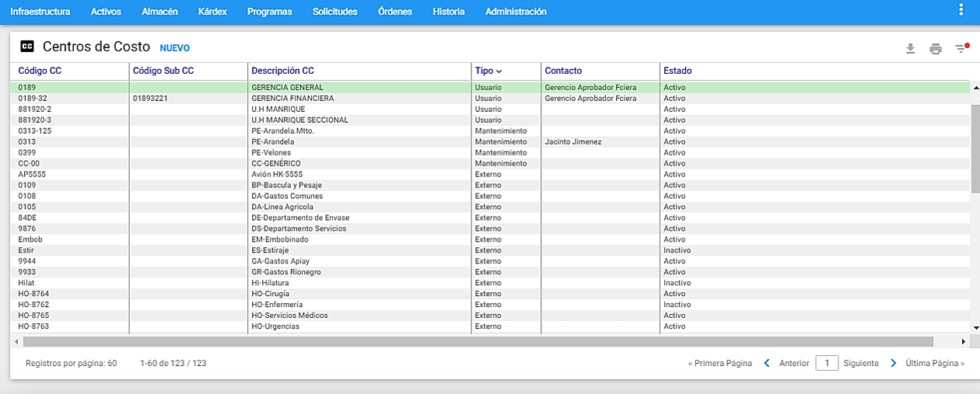The height and width of the screenshot is (394, 980).
Task: Open the Solicitudes menu
Action: point(334,12)
